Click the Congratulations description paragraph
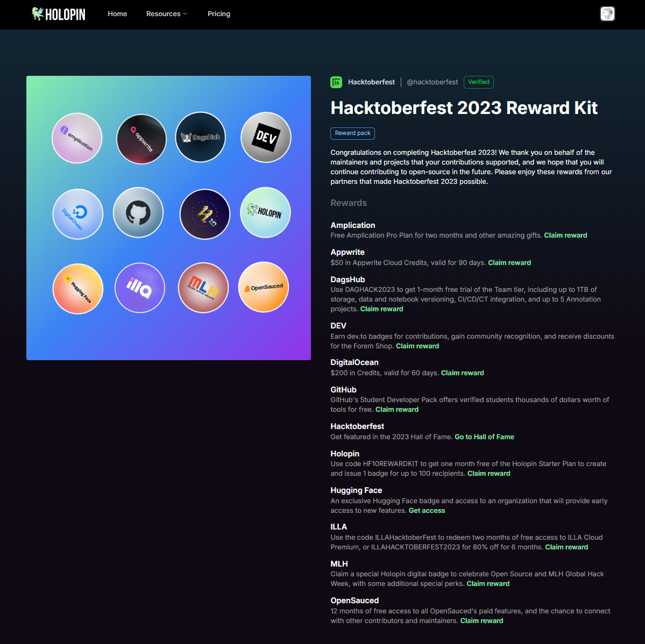The height and width of the screenshot is (644, 645). tap(471, 167)
